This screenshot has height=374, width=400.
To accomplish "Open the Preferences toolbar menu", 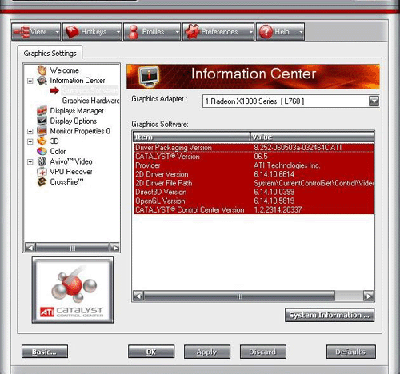I will click(x=218, y=32).
